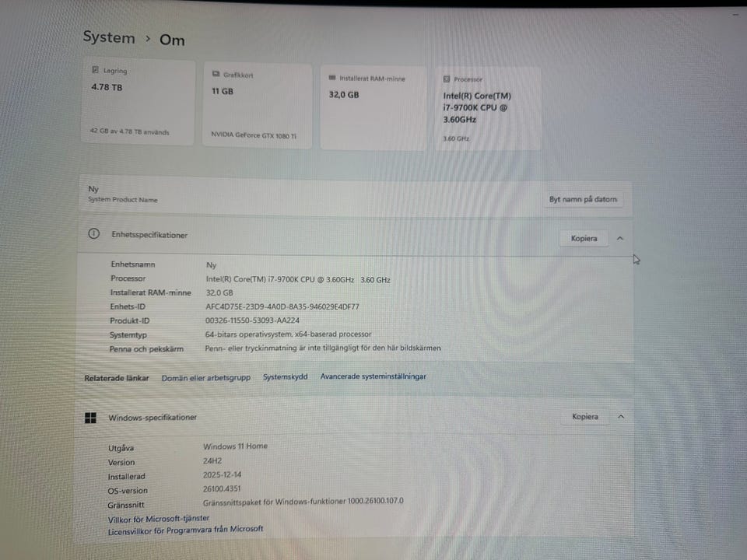Click Byt namn på datorn button

(583, 200)
